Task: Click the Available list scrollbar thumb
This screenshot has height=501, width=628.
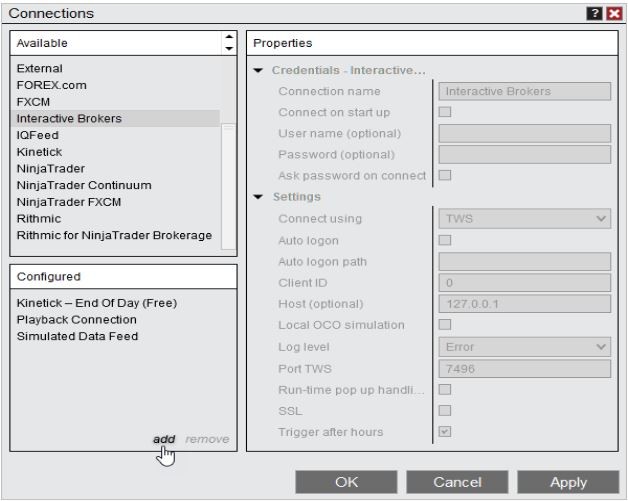Action: 229,187
